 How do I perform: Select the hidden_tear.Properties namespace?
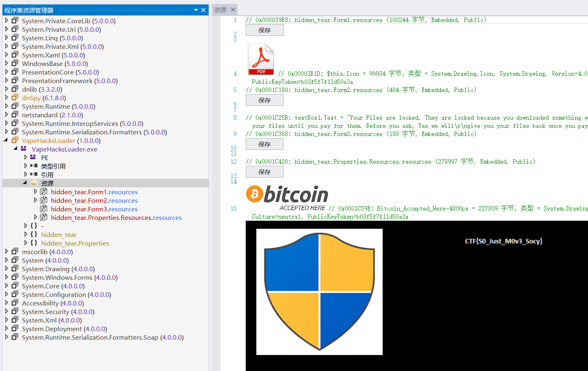[75, 243]
